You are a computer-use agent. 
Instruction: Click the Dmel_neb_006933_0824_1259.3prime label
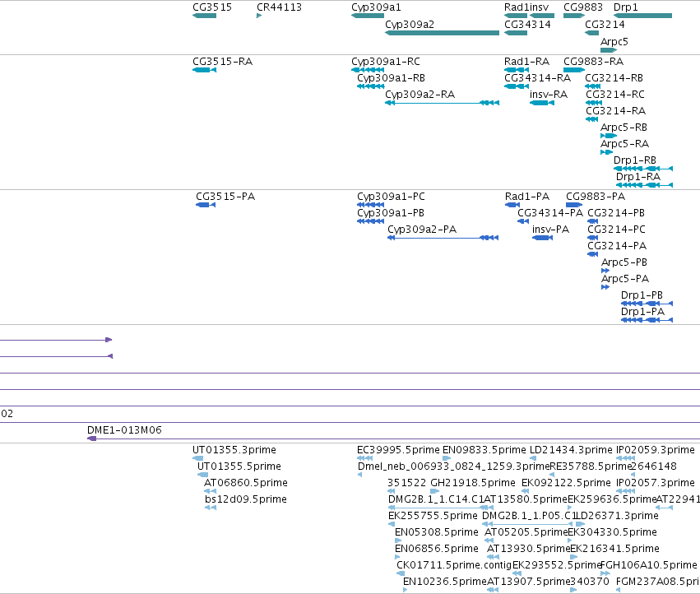click(453, 466)
